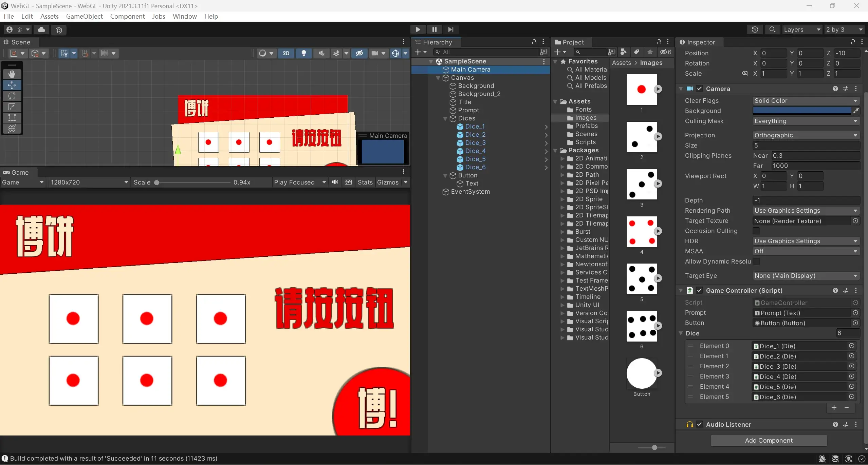
Task: Click the Project icon size slider
Action: (x=652, y=447)
